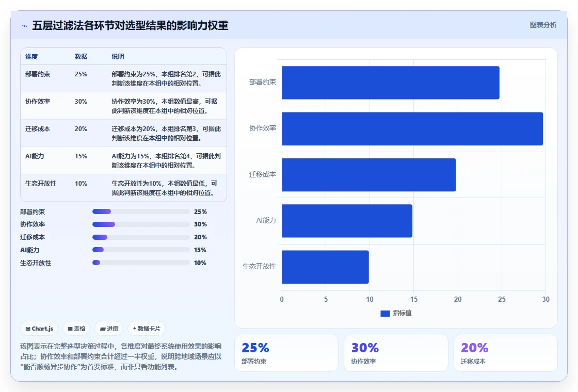Click the 协作效率 cell in the table
This screenshot has height=392, width=578.
[38, 101]
